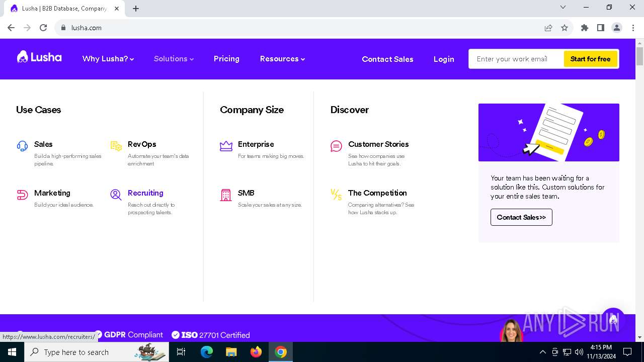Launch Firefox from taskbar
644x362 pixels.
click(x=256, y=352)
